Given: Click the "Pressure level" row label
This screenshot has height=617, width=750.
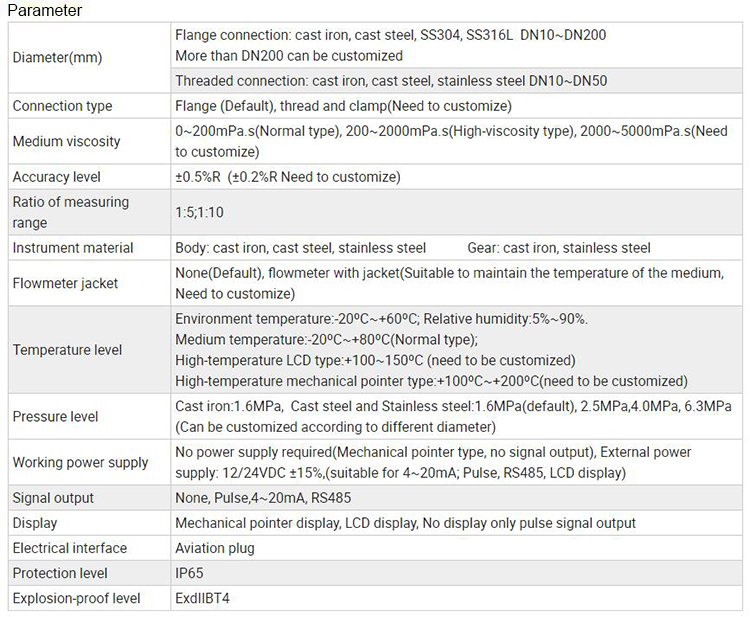Looking at the screenshot, I should [55, 416].
